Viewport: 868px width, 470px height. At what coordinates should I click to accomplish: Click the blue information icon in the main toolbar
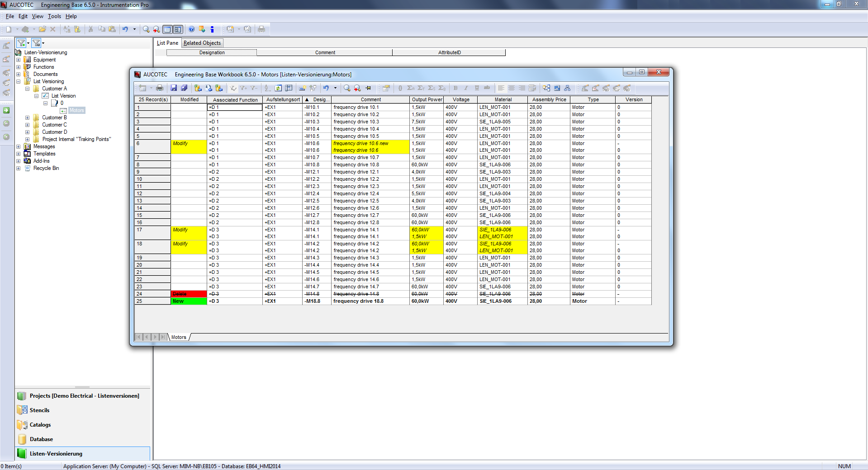pyautogui.click(x=212, y=29)
